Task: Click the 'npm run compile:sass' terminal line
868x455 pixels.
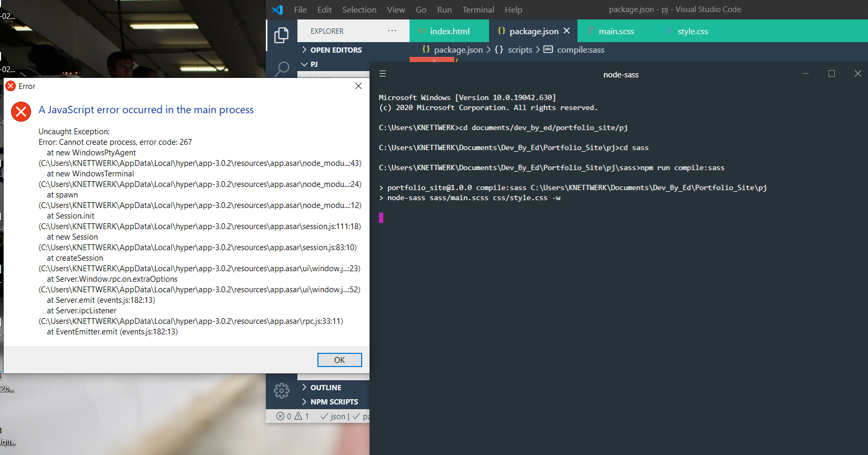Action: pyautogui.click(x=552, y=168)
